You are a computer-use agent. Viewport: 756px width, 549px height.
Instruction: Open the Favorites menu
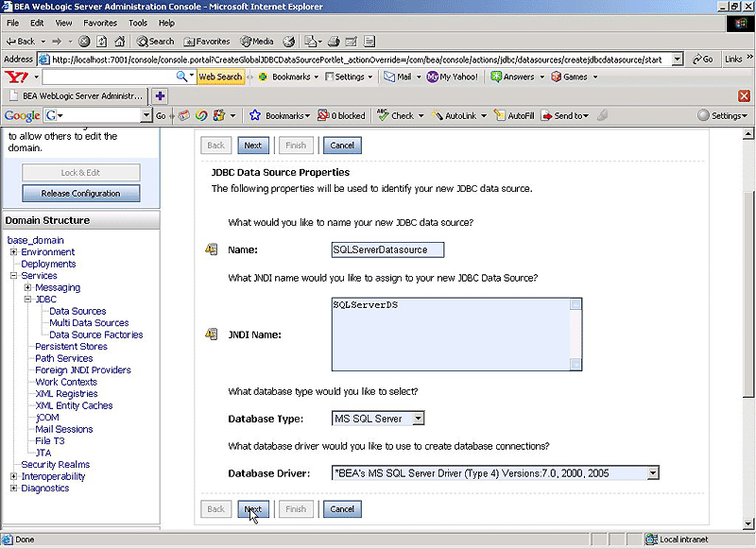(x=100, y=23)
